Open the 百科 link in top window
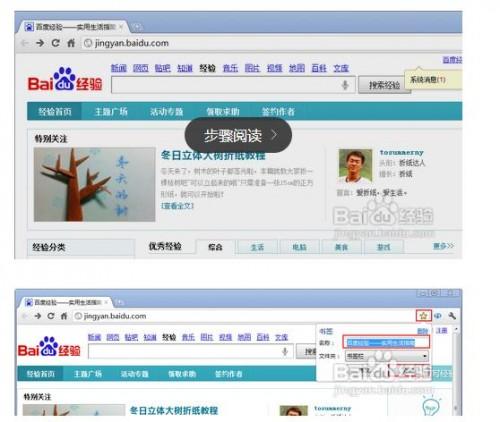 [319, 68]
